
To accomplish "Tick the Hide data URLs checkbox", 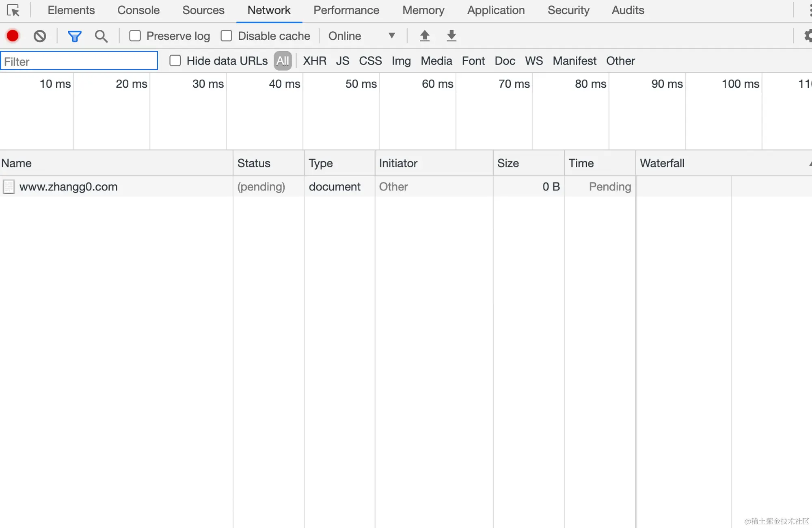I will click(x=175, y=61).
